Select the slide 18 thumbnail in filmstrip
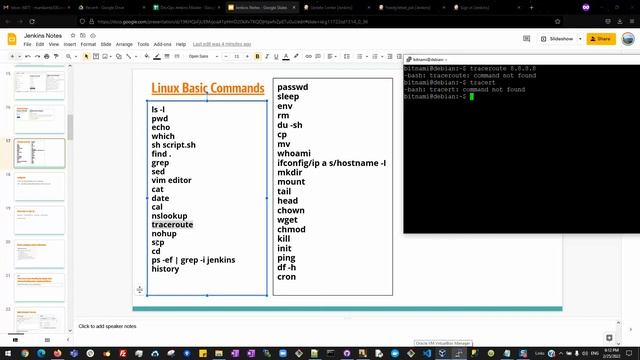 coord(40,187)
